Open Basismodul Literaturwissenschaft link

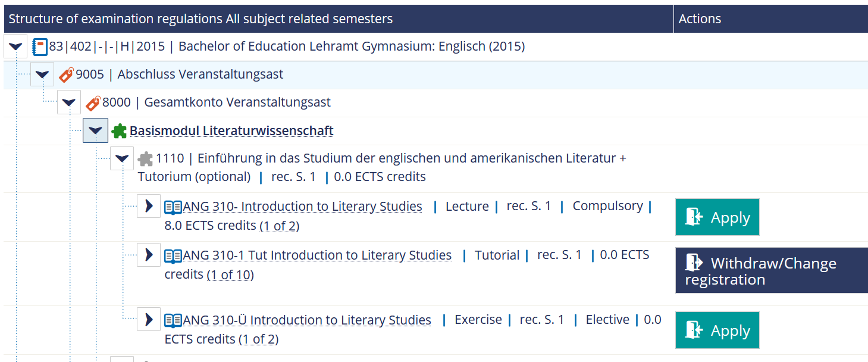click(231, 131)
